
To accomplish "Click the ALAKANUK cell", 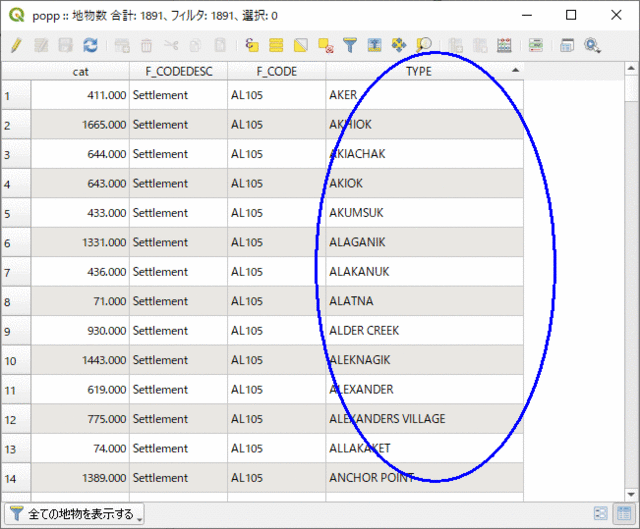I will coord(424,272).
